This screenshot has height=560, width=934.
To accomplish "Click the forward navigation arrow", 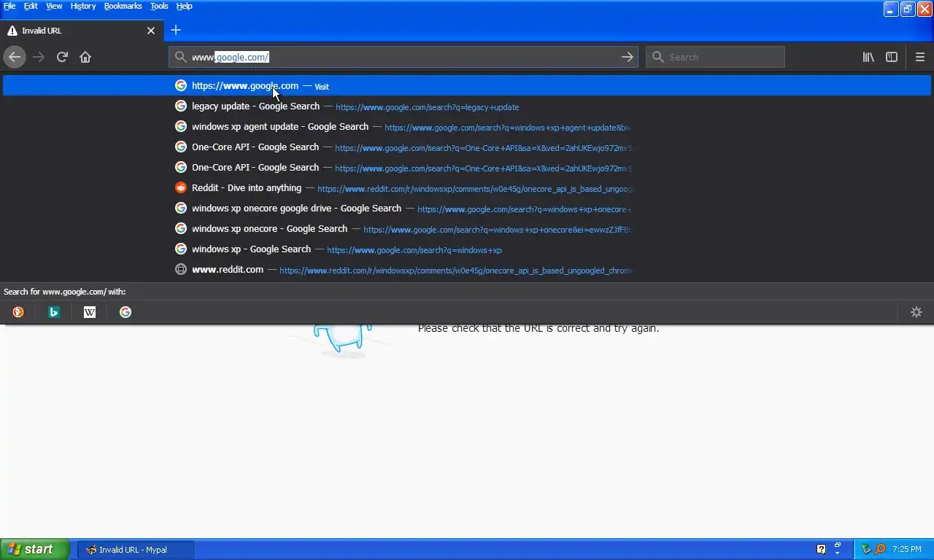I will (39, 57).
